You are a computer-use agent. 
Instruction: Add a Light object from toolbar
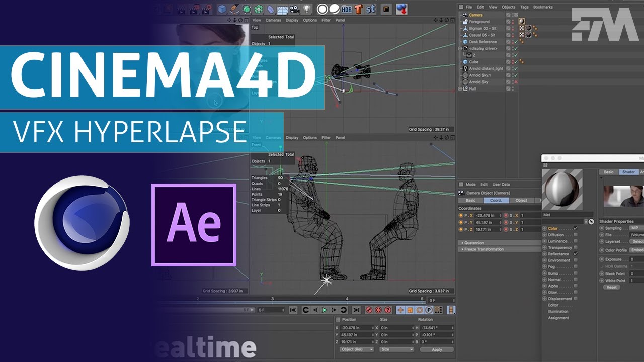pyautogui.click(x=307, y=9)
